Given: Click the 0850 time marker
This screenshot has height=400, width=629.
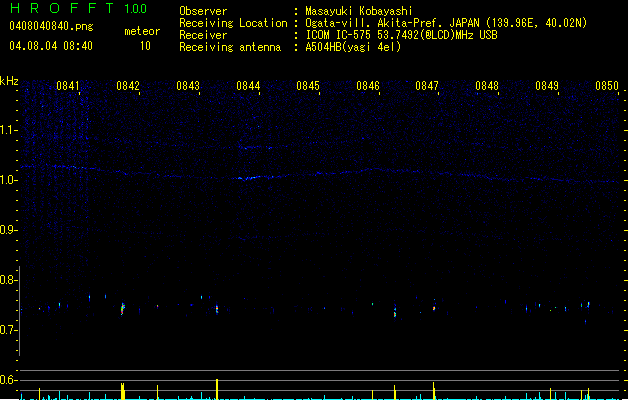Looking at the screenshot, I should click(607, 86).
